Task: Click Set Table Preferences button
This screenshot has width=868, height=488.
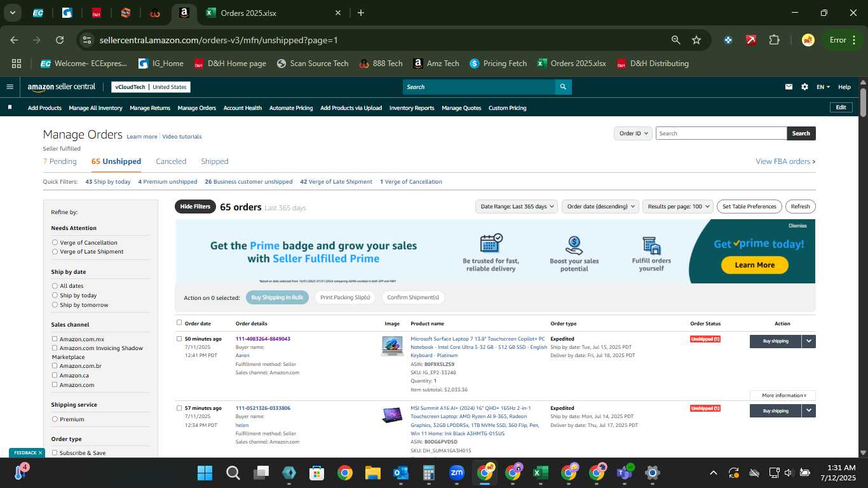Action: coord(749,207)
